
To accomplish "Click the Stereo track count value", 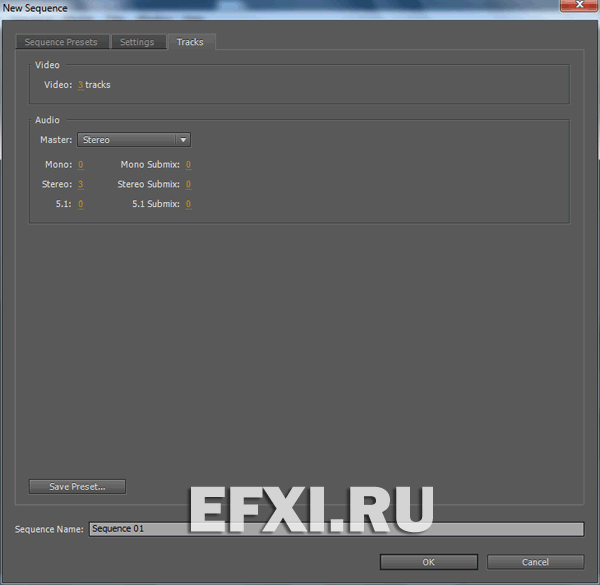I will click(x=80, y=184).
